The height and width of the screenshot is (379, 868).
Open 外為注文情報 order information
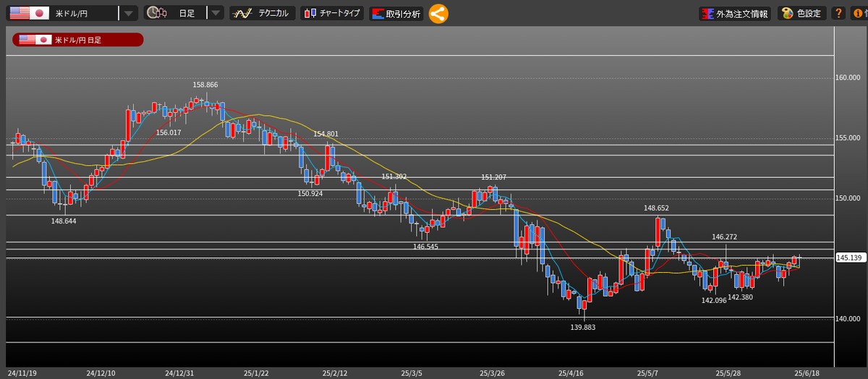pos(736,13)
